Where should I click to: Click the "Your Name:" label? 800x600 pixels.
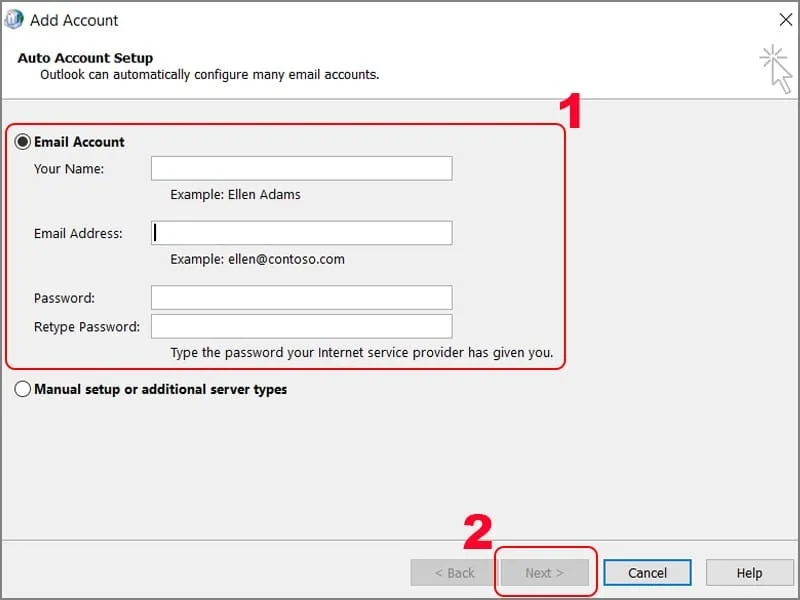tap(69, 169)
